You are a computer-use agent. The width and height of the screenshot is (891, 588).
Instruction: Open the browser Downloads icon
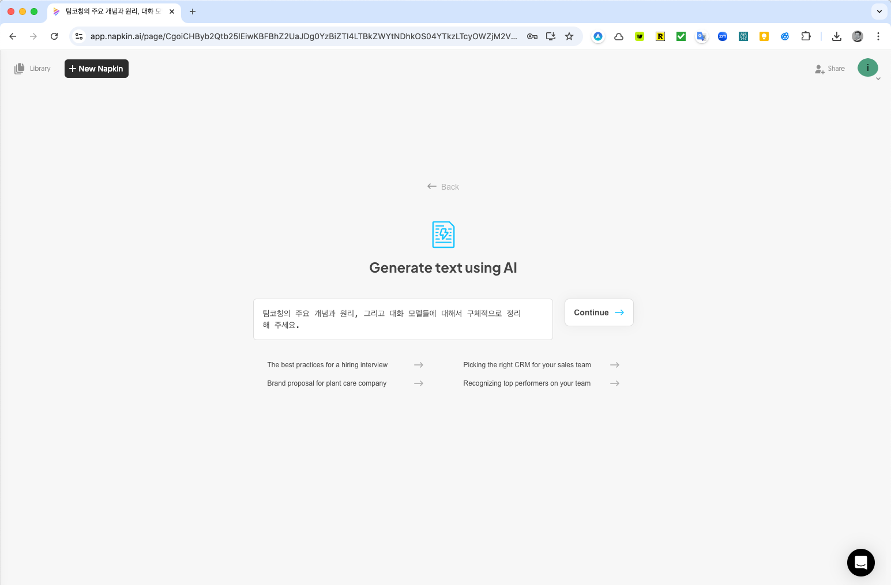836,36
